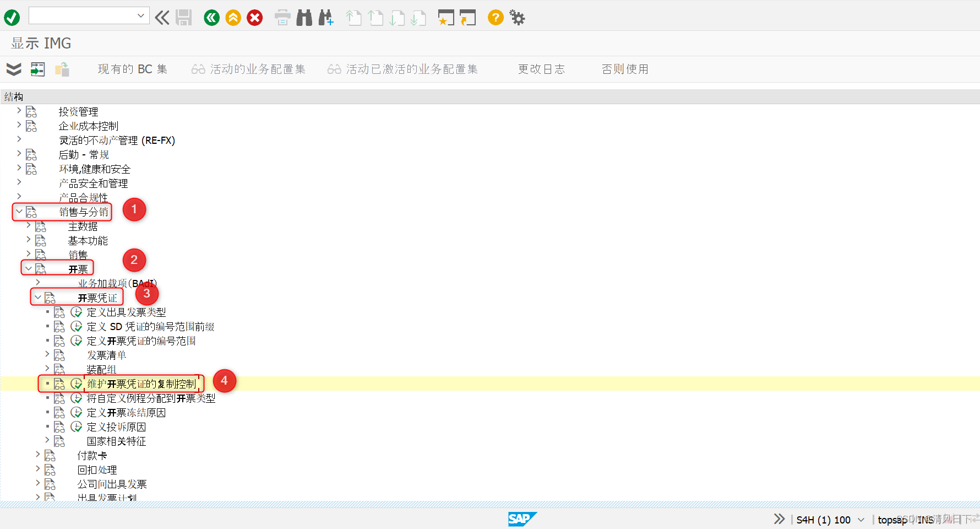Click 活动已激活的业务配置集 button
This screenshot has width=980, height=529.
[x=402, y=69]
